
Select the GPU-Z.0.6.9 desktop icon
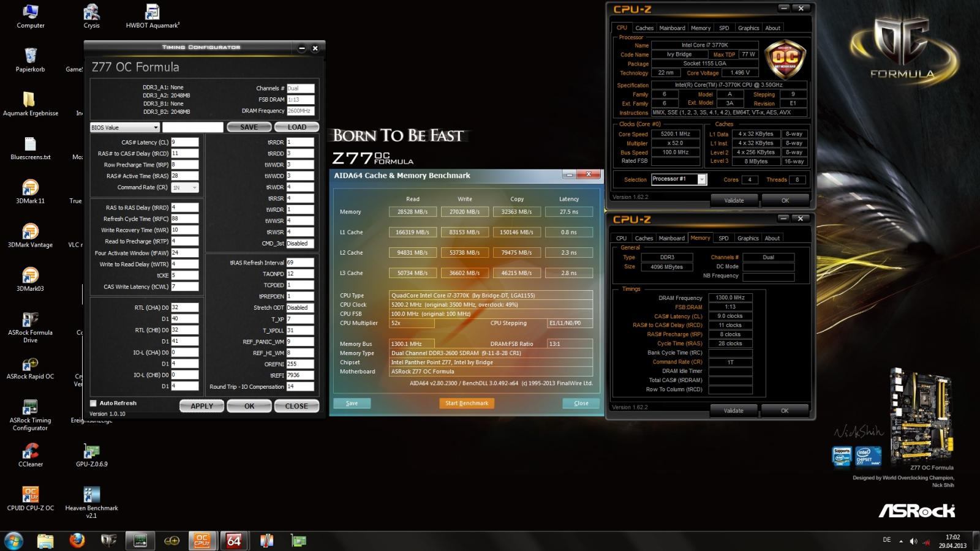click(x=91, y=455)
